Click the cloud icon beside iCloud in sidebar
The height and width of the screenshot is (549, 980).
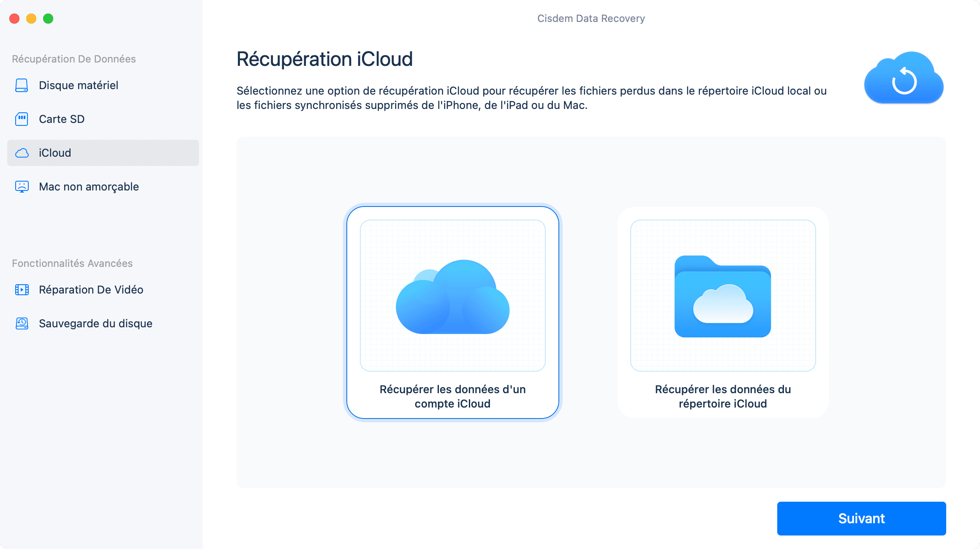[22, 153]
